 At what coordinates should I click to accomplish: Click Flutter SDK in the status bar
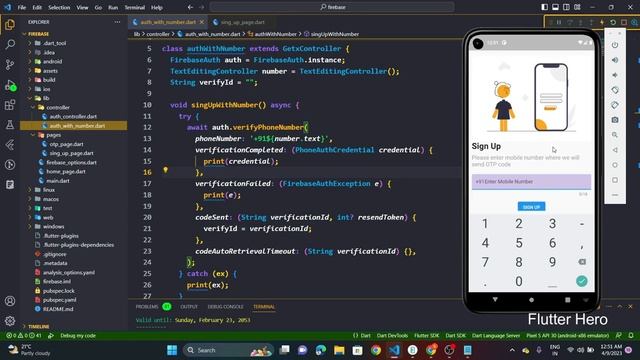427,336
